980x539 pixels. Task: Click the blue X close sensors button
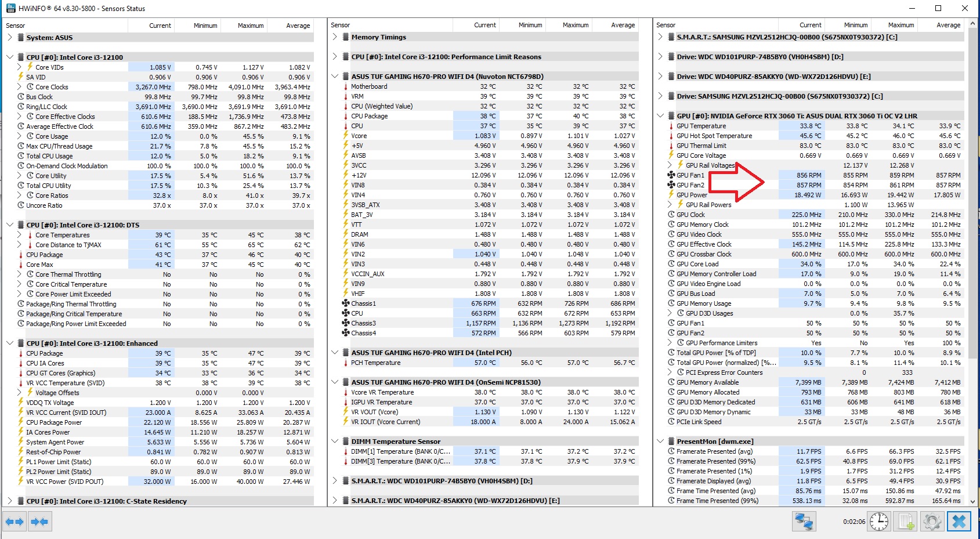point(959,522)
